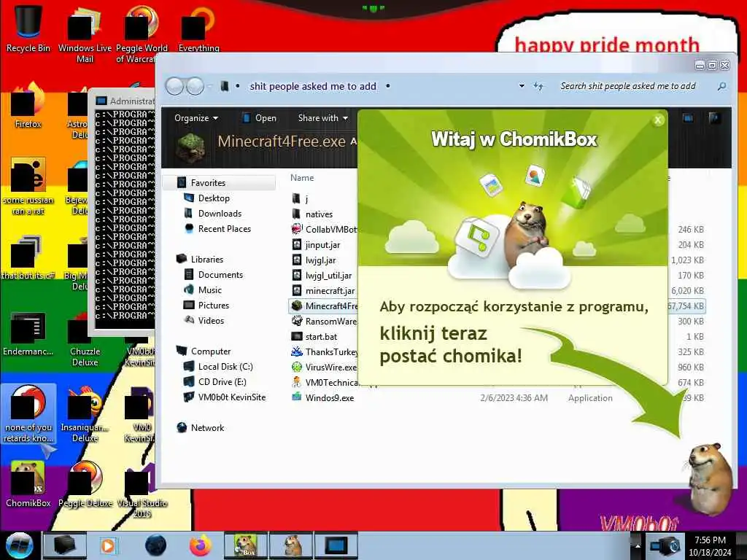Click the Windows Start orb

(19, 545)
